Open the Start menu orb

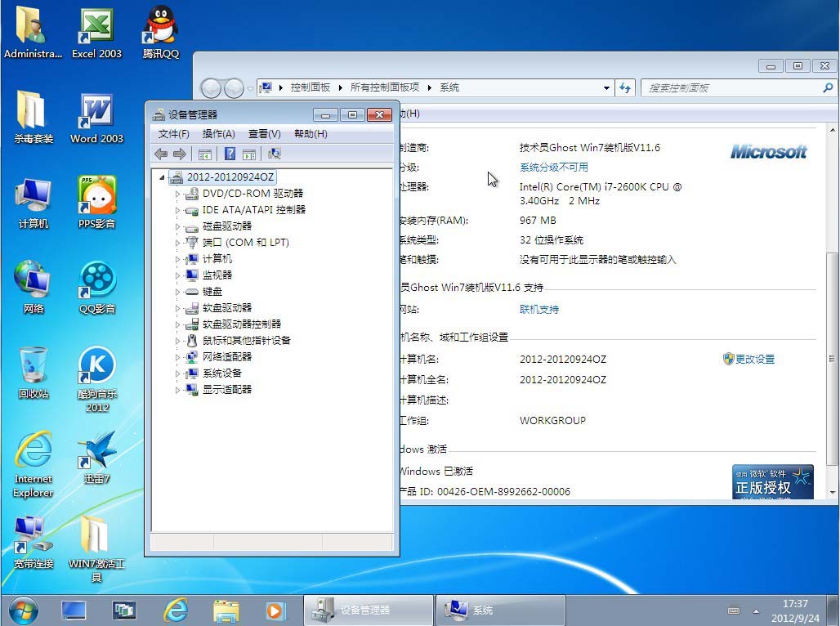click(23, 610)
